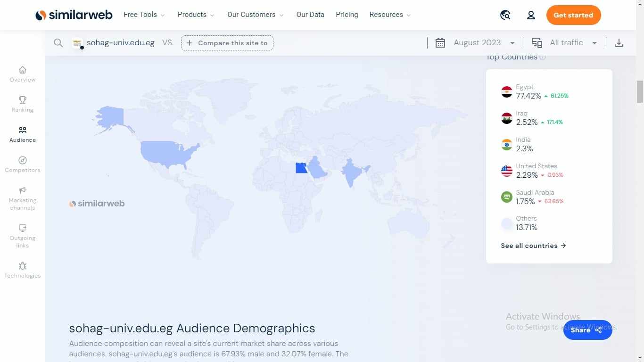Image resolution: width=644 pixels, height=362 pixels.
Task: Go to Overview in the sidebar
Action: [x=23, y=74]
